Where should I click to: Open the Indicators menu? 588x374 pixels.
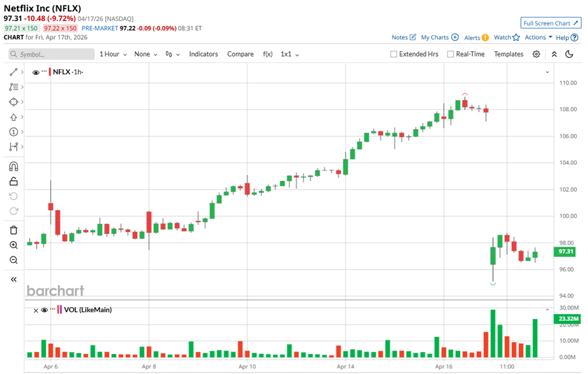tap(203, 54)
